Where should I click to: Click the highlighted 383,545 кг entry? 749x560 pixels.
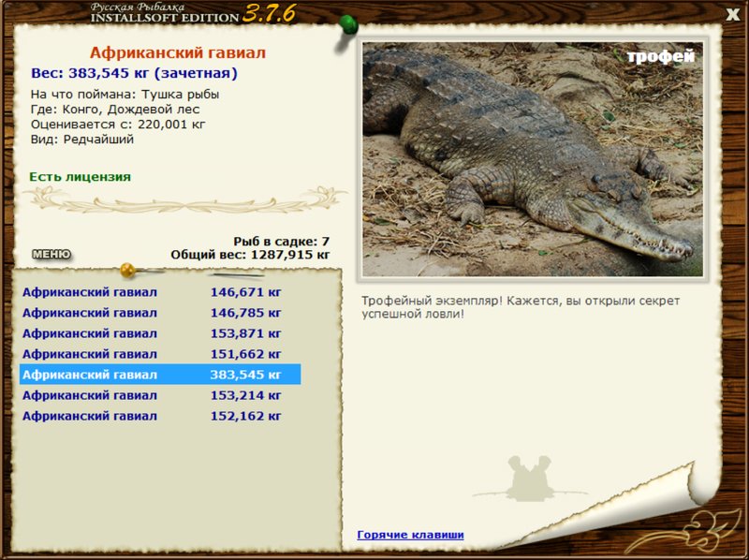tap(160, 375)
